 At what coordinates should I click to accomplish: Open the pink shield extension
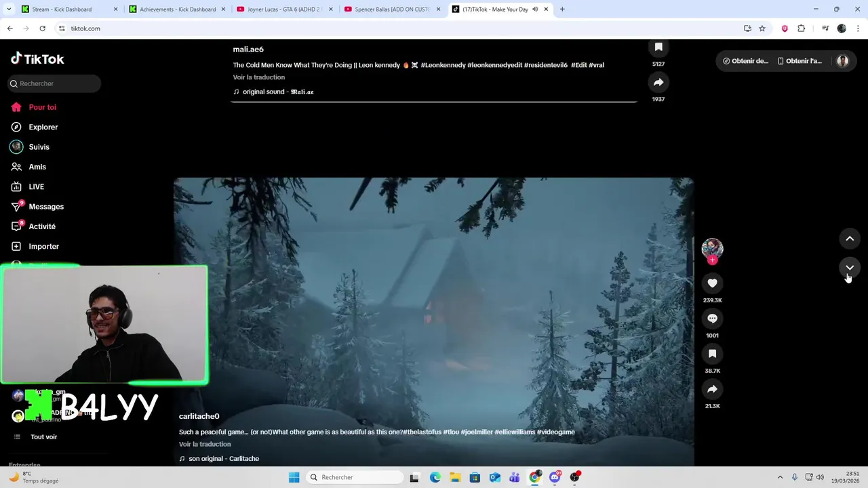point(785,28)
